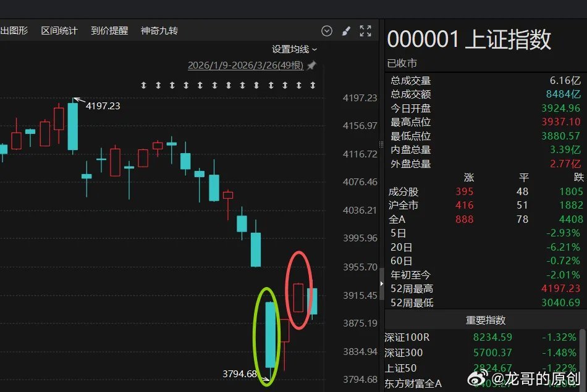Click 总成交额 value 8484亿
The image size is (587, 392).
pos(563,94)
